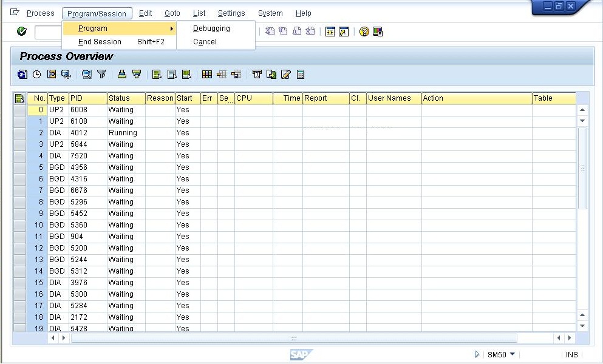Click the clock icon to display CPU times

click(36, 74)
